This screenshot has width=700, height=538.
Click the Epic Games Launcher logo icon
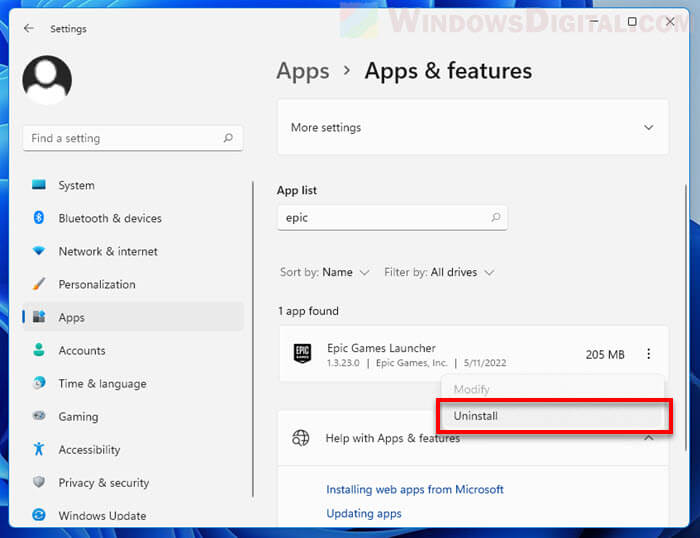pyautogui.click(x=302, y=354)
